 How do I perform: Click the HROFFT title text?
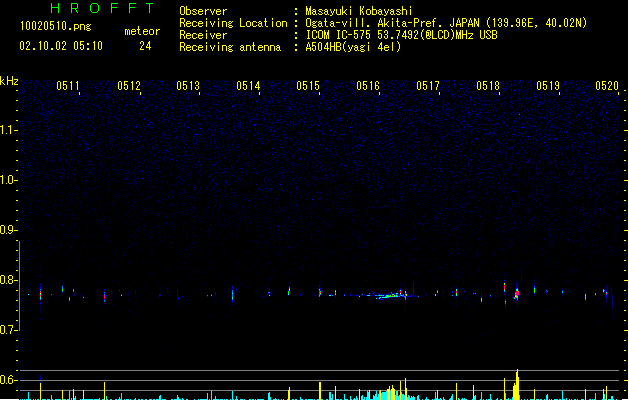click(103, 8)
